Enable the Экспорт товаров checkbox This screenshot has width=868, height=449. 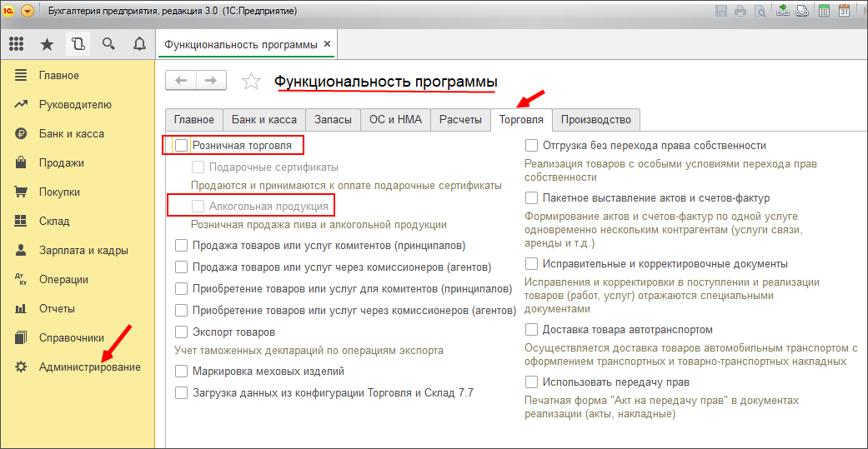[182, 332]
